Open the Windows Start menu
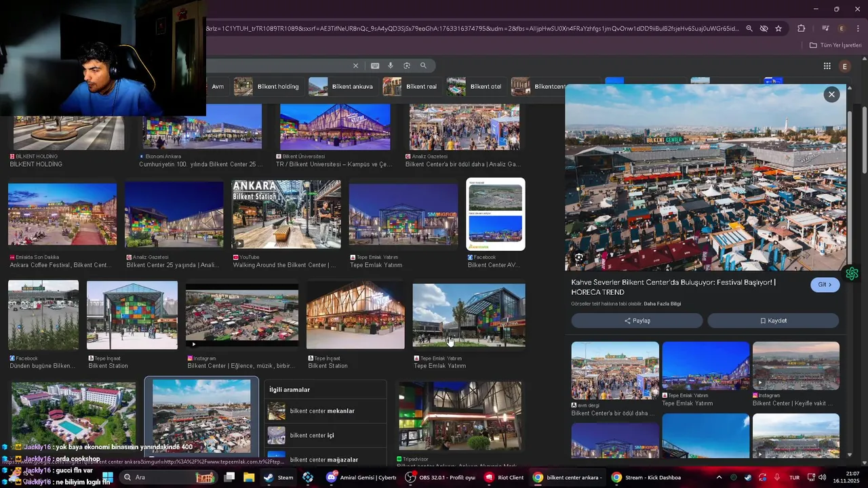The image size is (868, 488). (108, 477)
